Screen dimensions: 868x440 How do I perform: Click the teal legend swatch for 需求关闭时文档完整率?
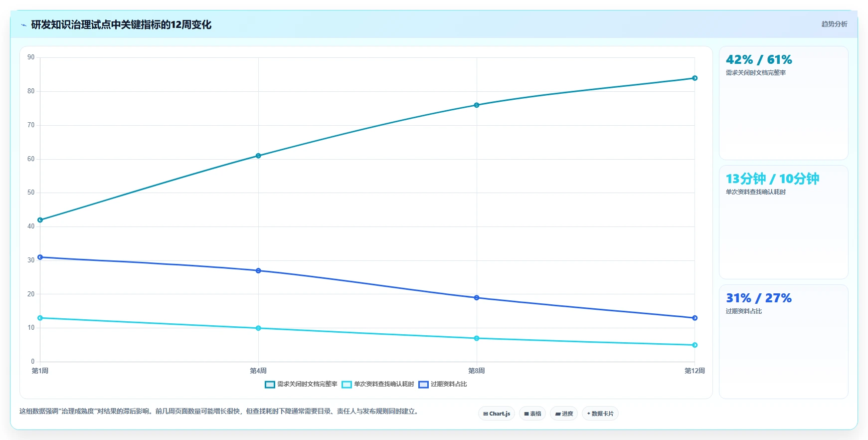tap(270, 384)
